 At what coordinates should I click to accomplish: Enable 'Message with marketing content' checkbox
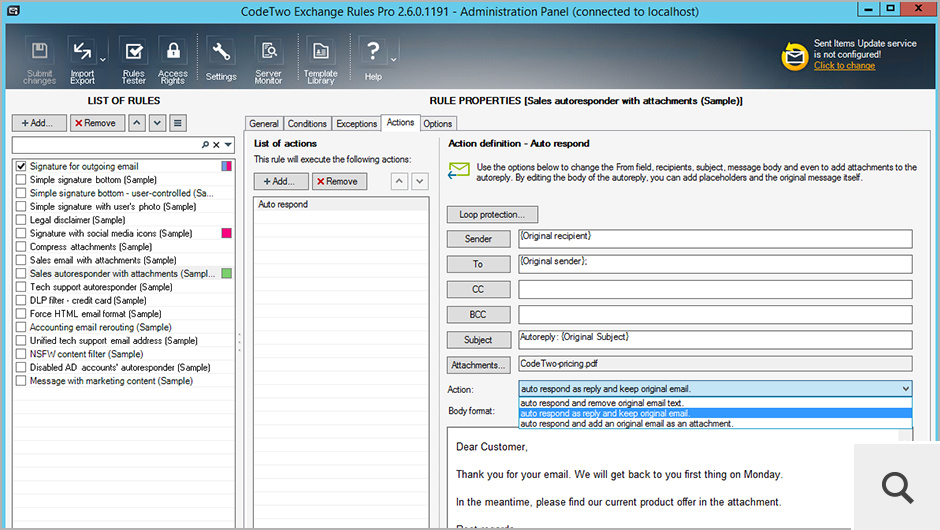[21, 381]
